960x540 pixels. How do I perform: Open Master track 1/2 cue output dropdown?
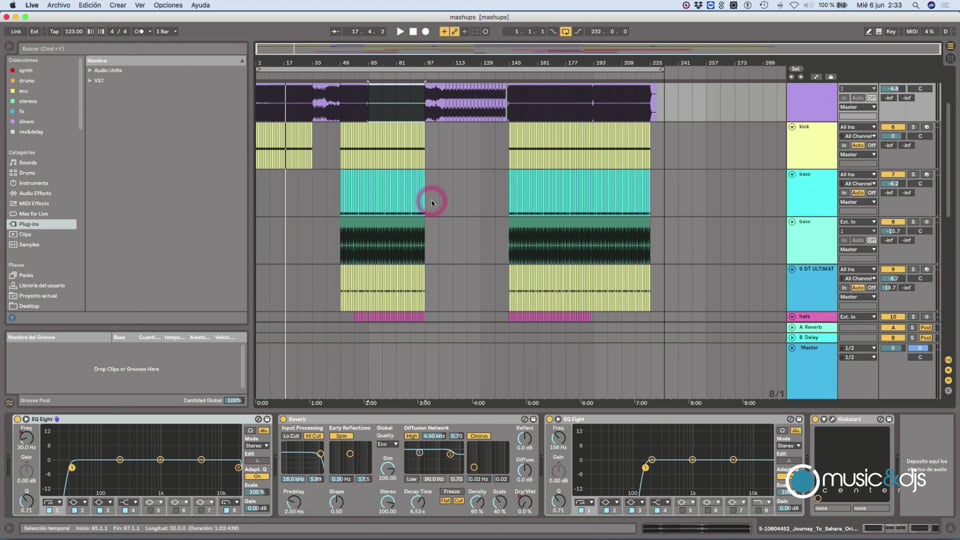pos(858,348)
